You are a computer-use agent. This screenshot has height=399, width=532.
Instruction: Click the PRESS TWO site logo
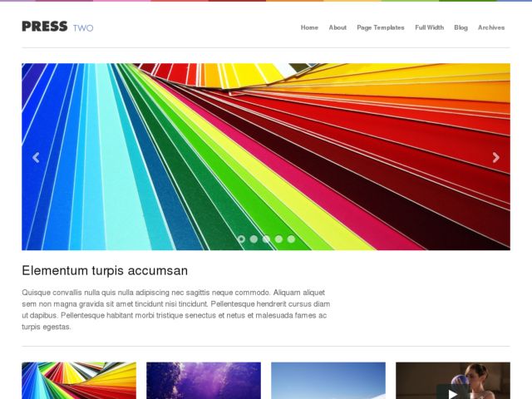57,27
